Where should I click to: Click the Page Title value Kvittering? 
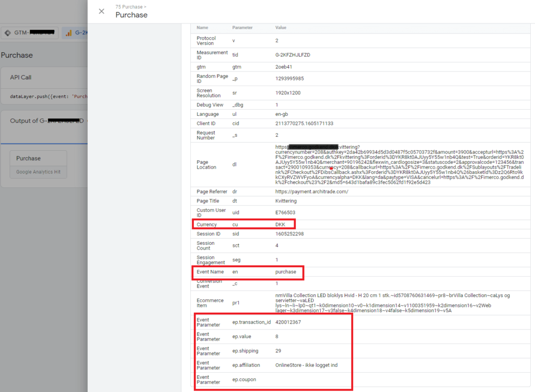[286, 201]
